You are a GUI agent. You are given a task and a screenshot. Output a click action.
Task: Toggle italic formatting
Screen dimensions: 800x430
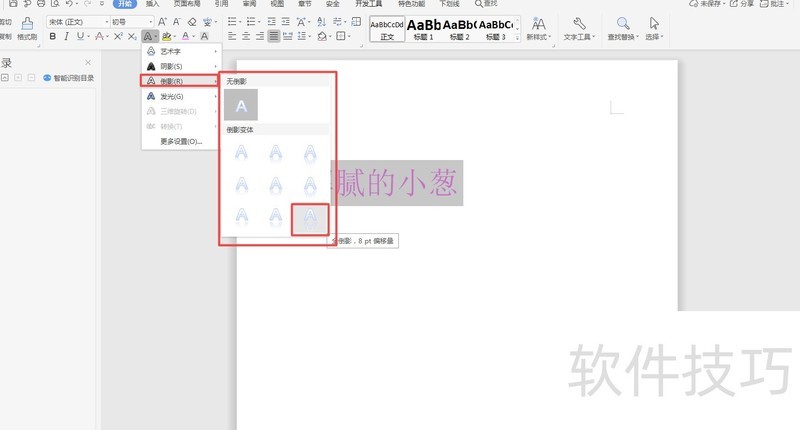click(66, 36)
